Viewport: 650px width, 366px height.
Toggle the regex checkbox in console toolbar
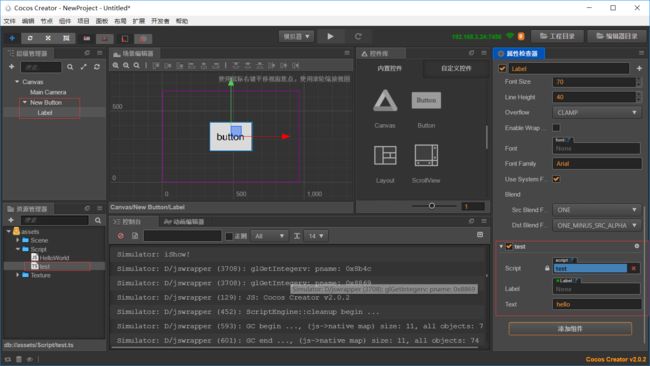coord(229,236)
